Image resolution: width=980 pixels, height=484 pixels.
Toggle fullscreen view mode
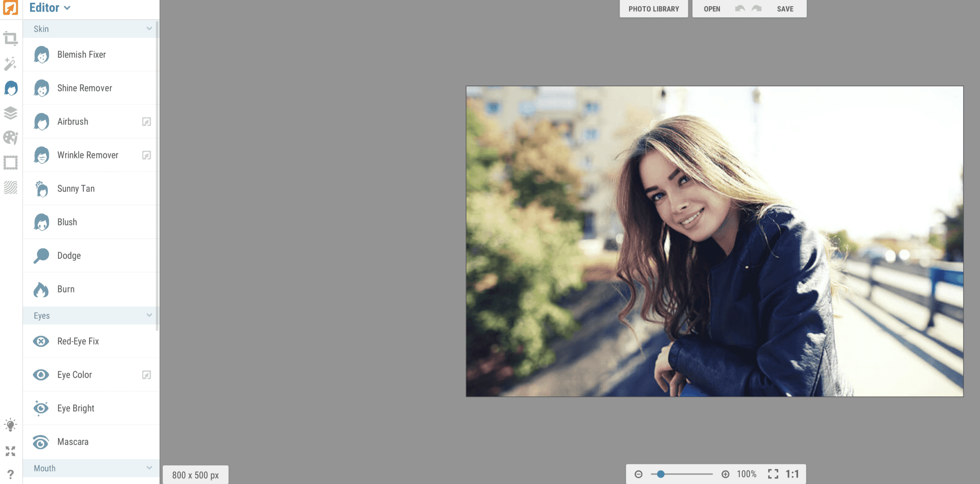(x=11, y=451)
